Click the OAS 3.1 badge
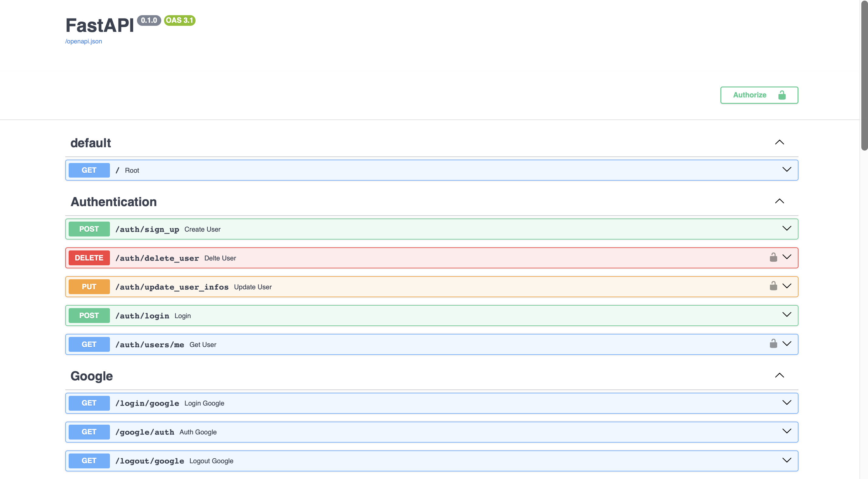 (179, 20)
